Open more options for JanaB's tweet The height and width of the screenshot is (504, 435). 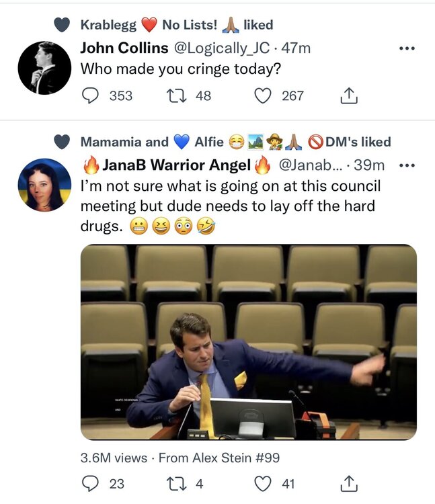pos(407,165)
